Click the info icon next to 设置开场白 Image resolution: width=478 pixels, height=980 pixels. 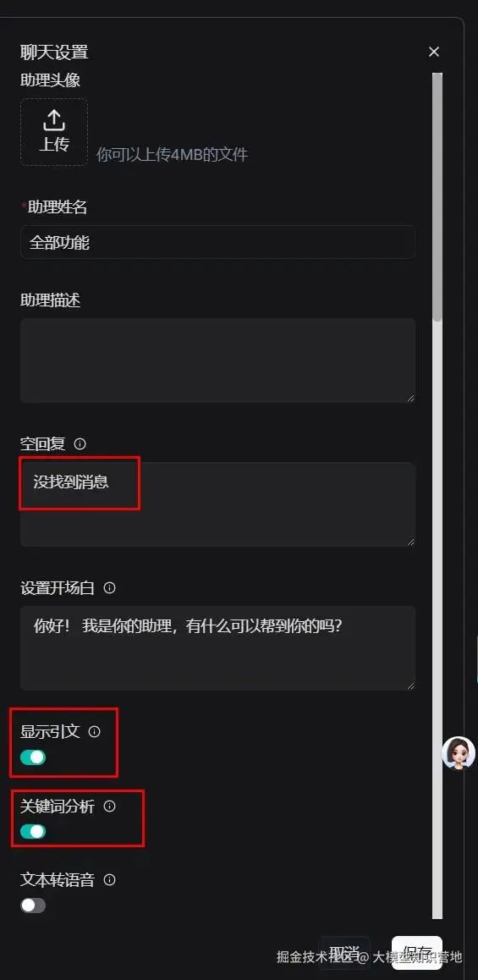[x=109, y=588]
